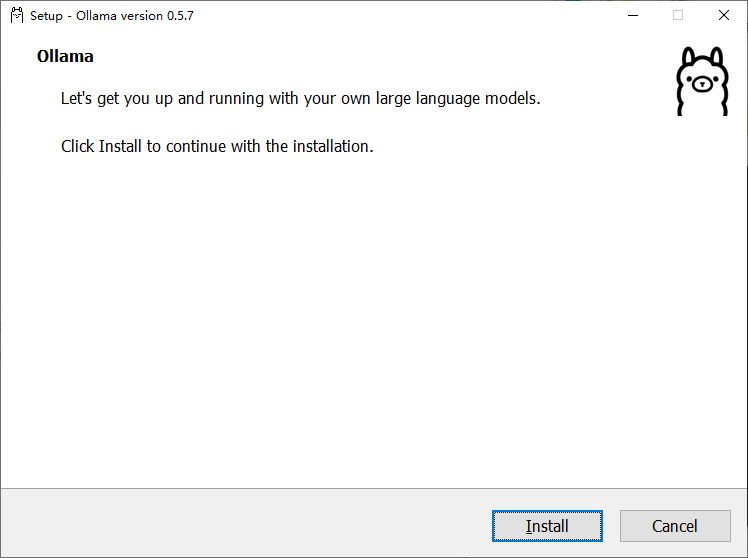748x558 pixels.
Task: Click the greyed-out maximize button
Action: click(x=677, y=15)
